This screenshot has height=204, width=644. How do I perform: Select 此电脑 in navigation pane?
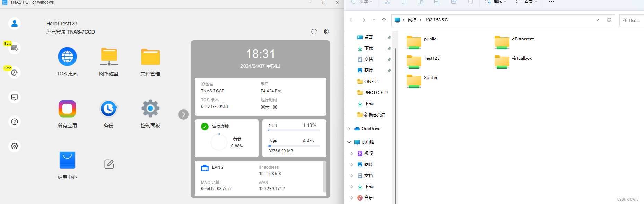click(x=364, y=142)
